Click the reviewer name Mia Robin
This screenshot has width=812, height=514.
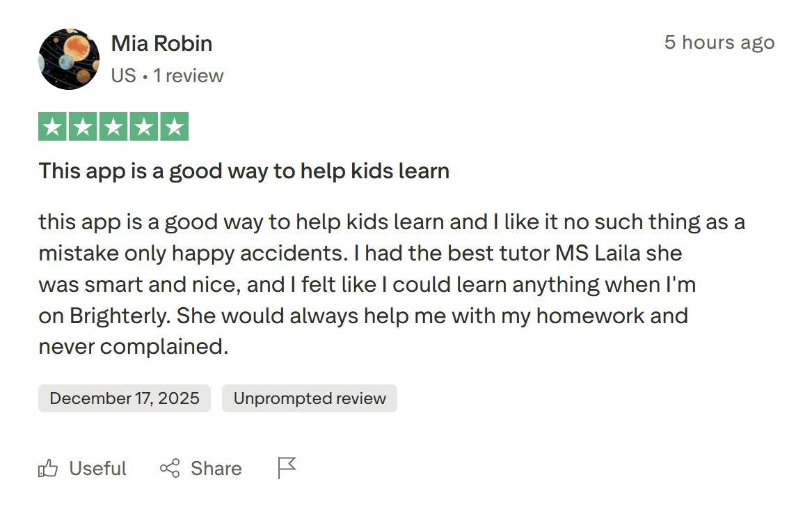[161, 43]
